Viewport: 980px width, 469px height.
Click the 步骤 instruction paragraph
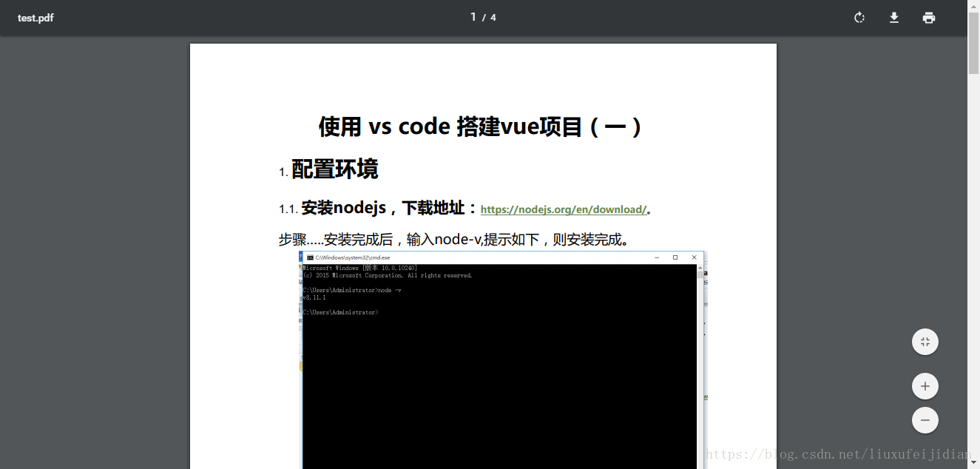click(x=453, y=240)
